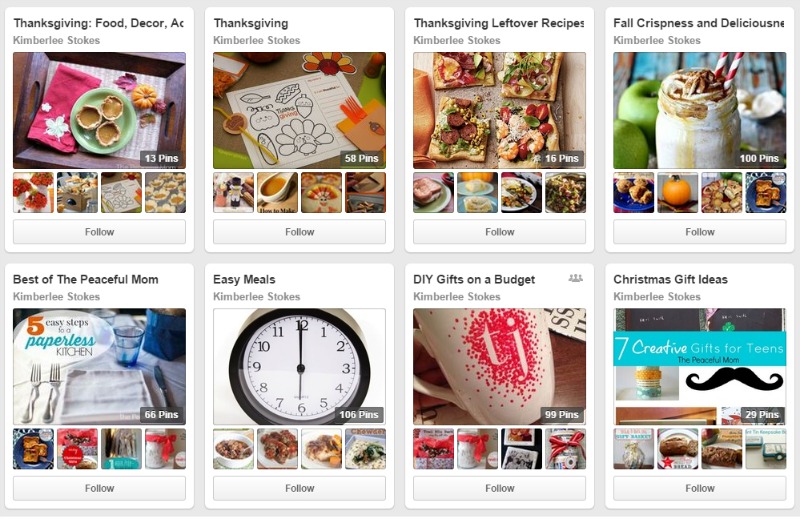
Task: Open the clock cover image of Easy Meals
Action: coord(299,366)
